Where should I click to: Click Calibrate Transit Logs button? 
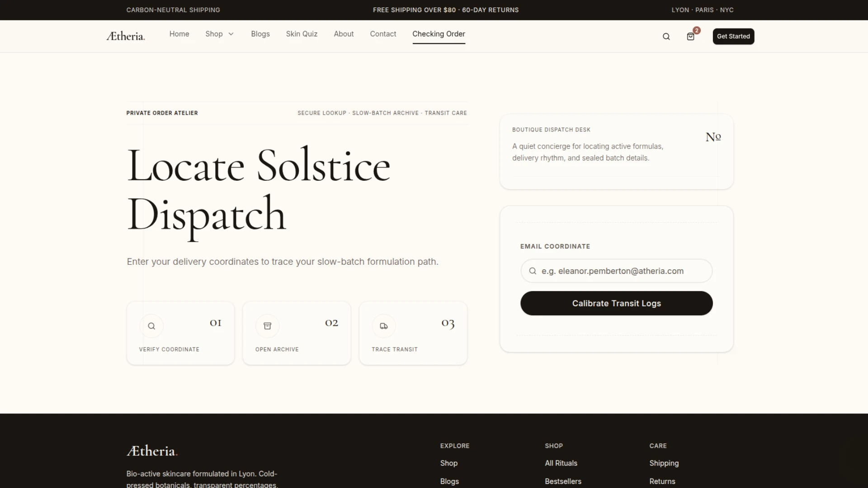coord(616,303)
